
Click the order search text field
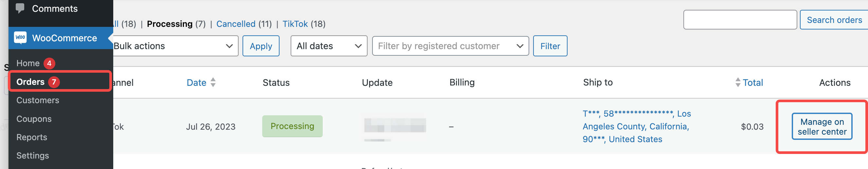pyautogui.click(x=740, y=20)
